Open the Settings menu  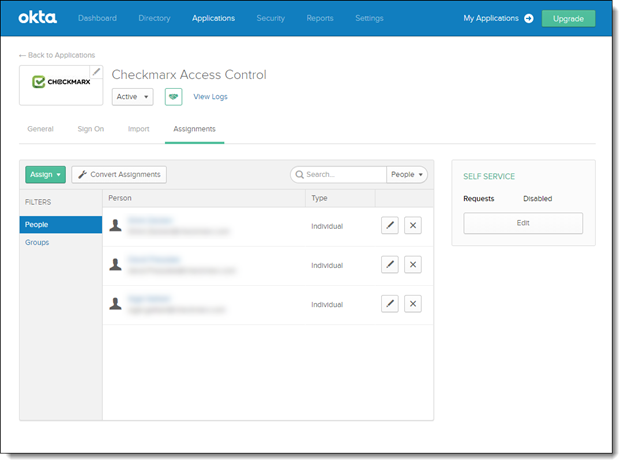coord(369,18)
